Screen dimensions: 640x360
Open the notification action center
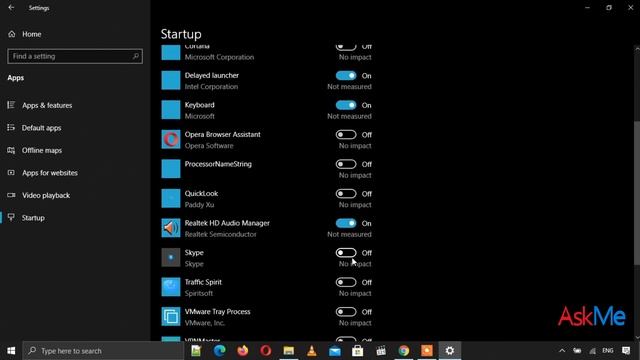pyautogui.click(x=626, y=351)
